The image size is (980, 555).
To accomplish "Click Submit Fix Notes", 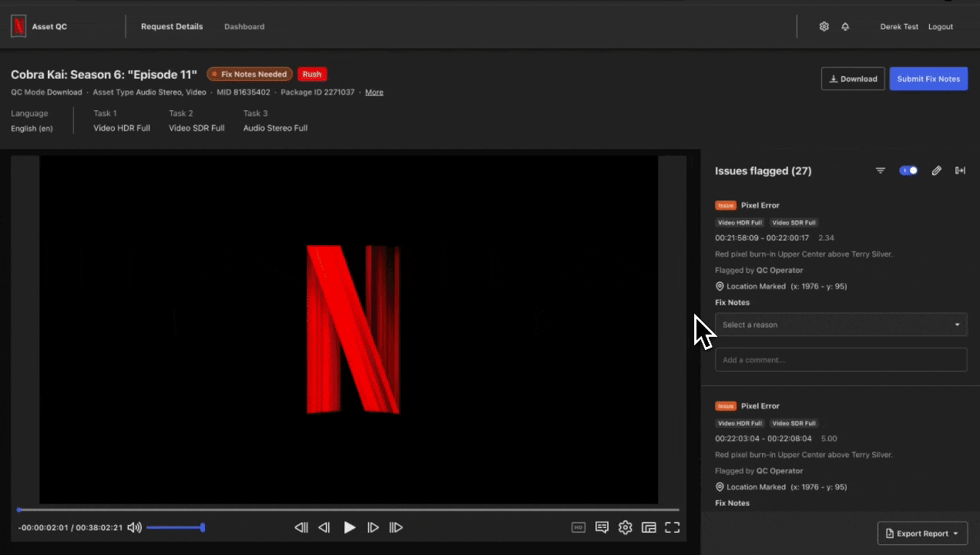I will tap(928, 79).
